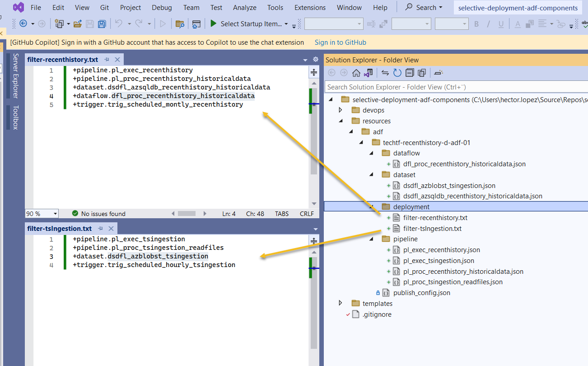588x366 pixels.
Task: Click the green Start debugging arrow
Action: pos(213,23)
